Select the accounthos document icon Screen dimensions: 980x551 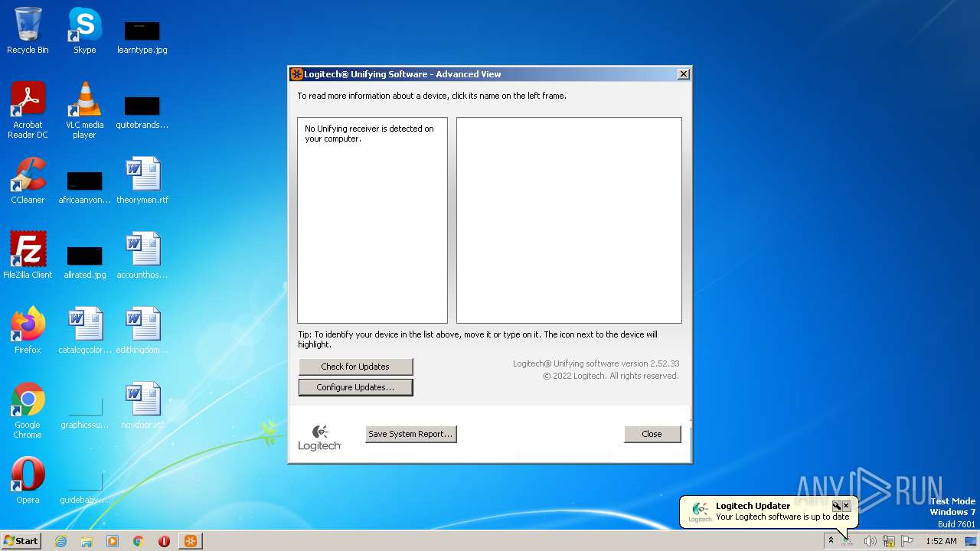[x=142, y=256]
